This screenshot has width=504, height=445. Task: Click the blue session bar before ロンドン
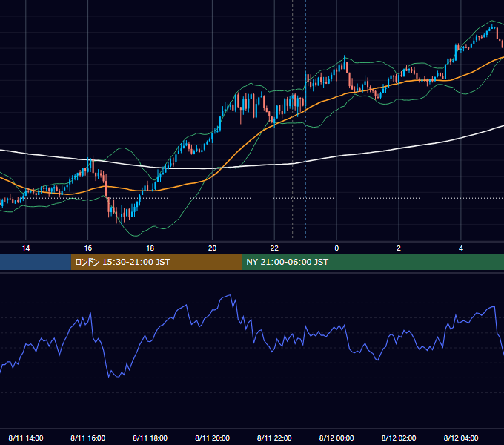[36, 262]
